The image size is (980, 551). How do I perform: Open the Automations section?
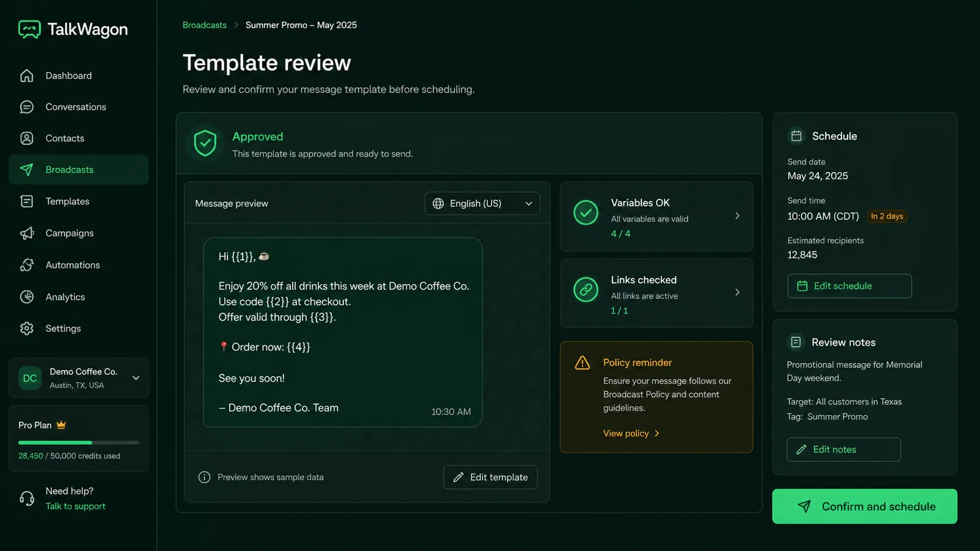78,265
